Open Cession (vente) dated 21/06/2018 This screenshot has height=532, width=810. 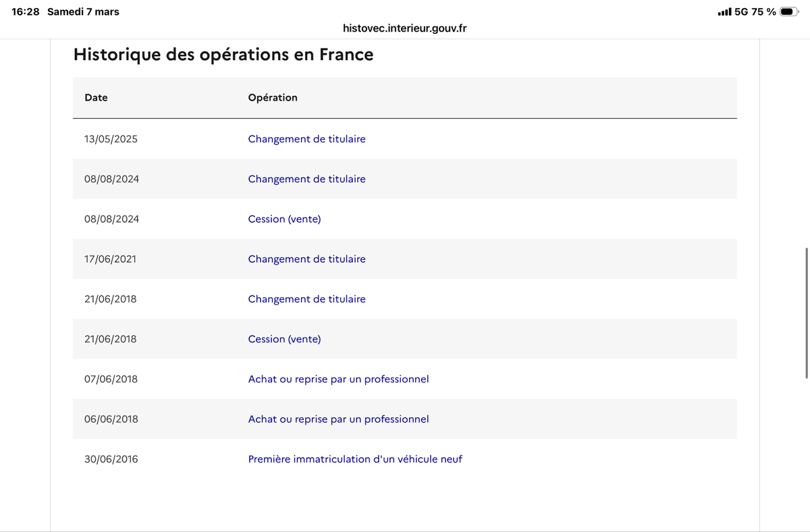284,339
